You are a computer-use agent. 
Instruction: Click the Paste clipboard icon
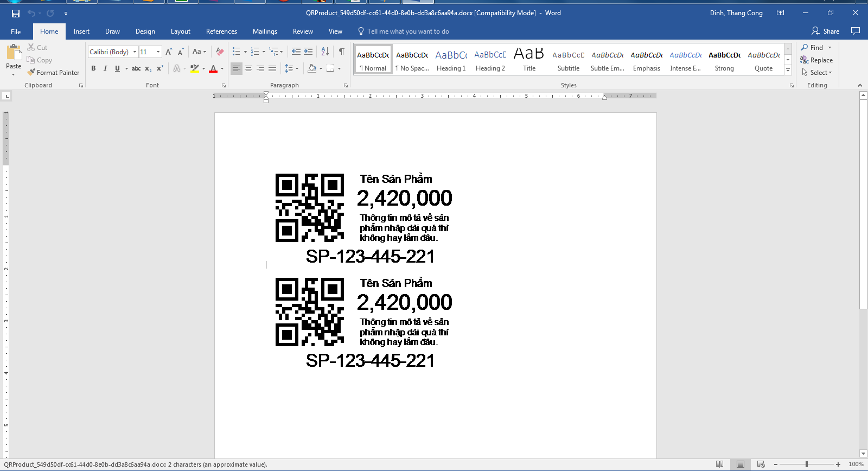click(x=14, y=53)
